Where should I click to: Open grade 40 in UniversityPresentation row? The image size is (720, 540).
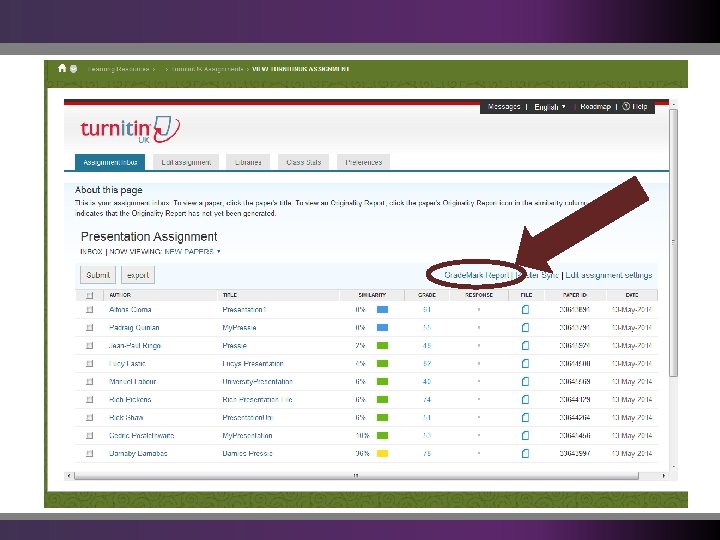coord(427,382)
